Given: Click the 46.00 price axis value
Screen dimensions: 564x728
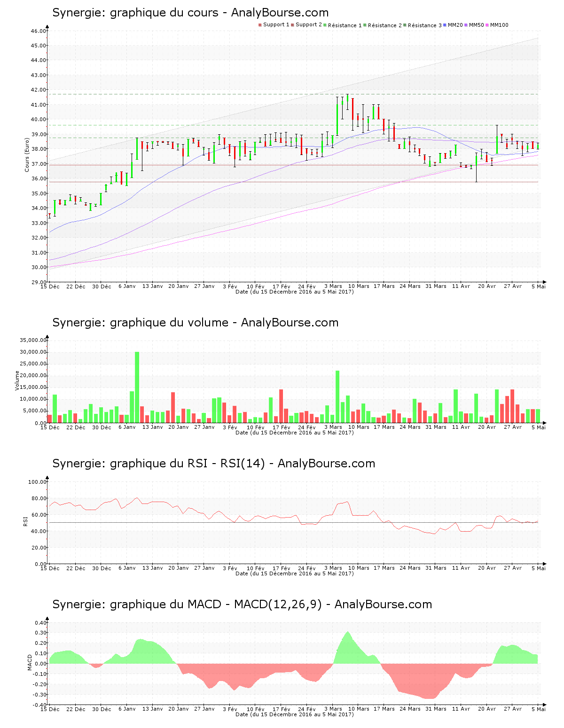Looking at the screenshot, I should pyautogui.click(x=38, y=31).
